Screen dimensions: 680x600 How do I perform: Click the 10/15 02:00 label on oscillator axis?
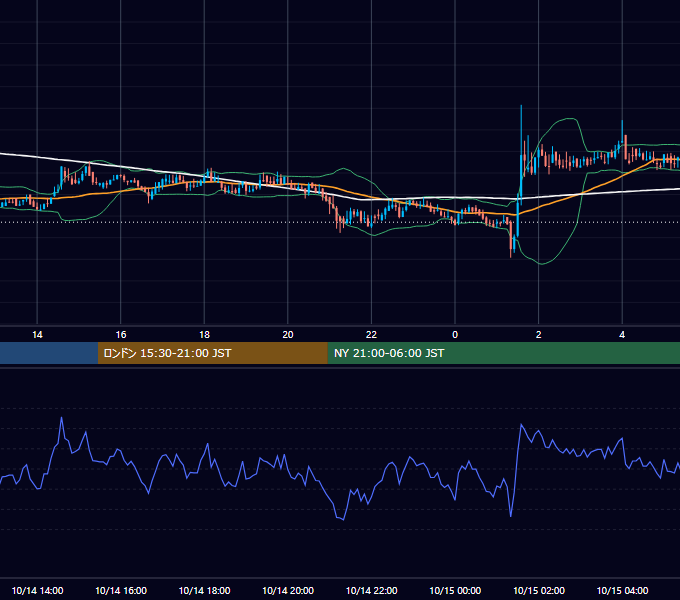[x=539, y=590]
